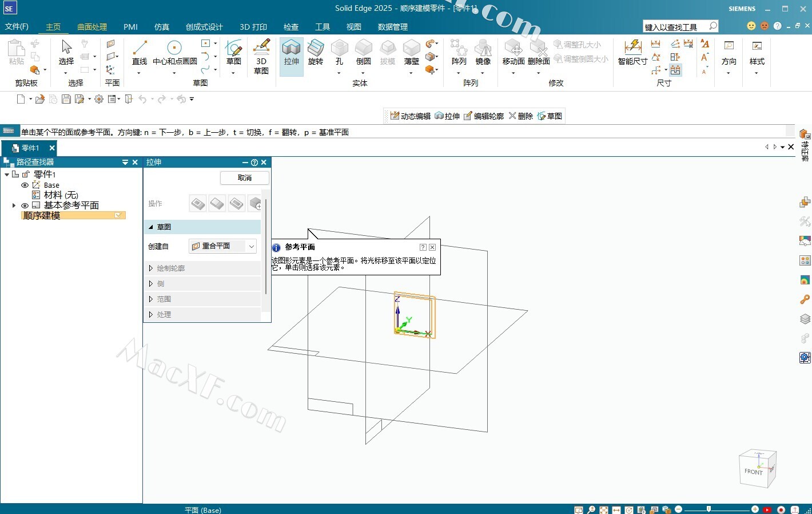
Task: Open the 数据管理 ribbon tab
Action: click(393, 27)
